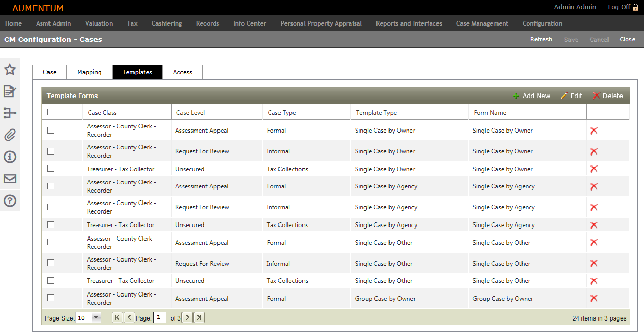
Task: Select the workflow tree icon in sidebar
Action: pos(10,113)
